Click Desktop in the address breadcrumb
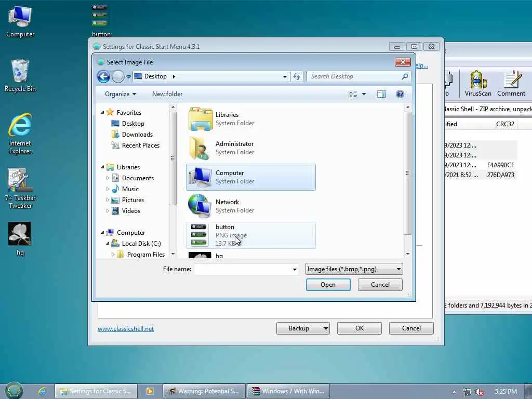 (x=155, y=77)
